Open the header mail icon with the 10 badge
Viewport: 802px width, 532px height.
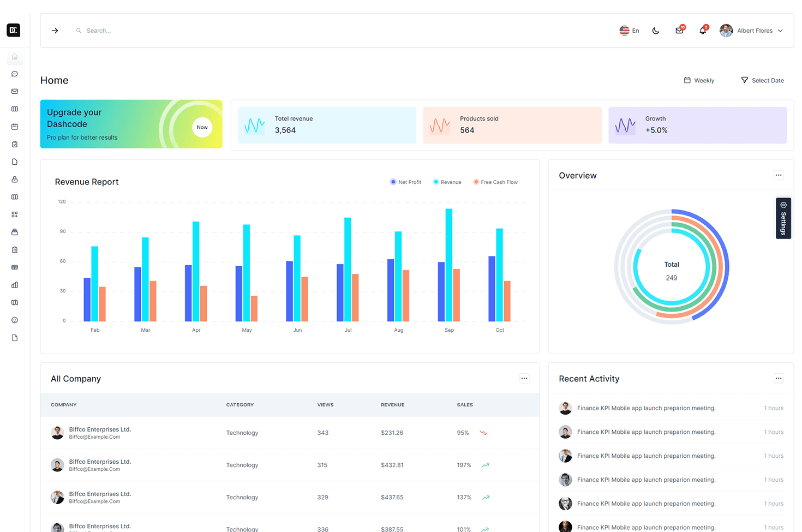point(680,30)
